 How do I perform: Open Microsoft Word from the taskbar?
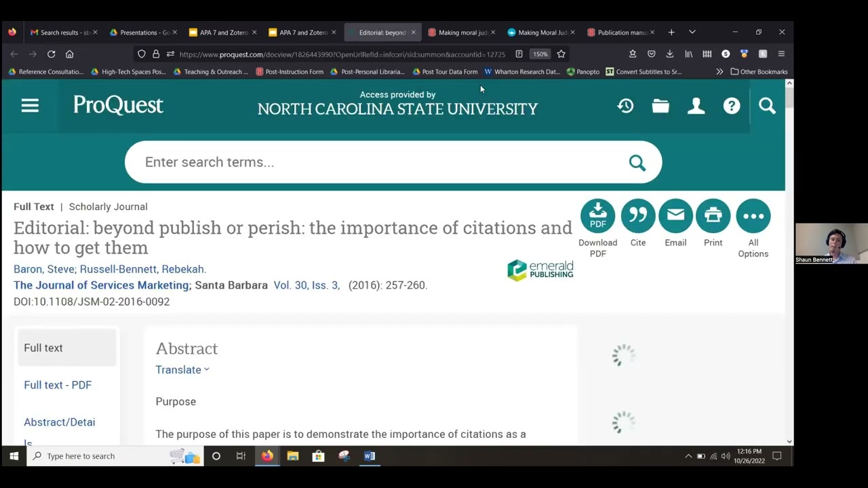tap(370, 456)
